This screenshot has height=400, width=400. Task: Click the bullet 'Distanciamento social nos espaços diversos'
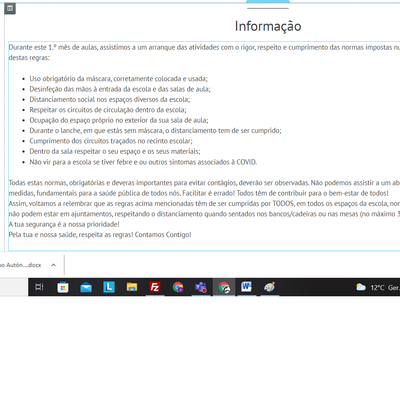[110, 99]
